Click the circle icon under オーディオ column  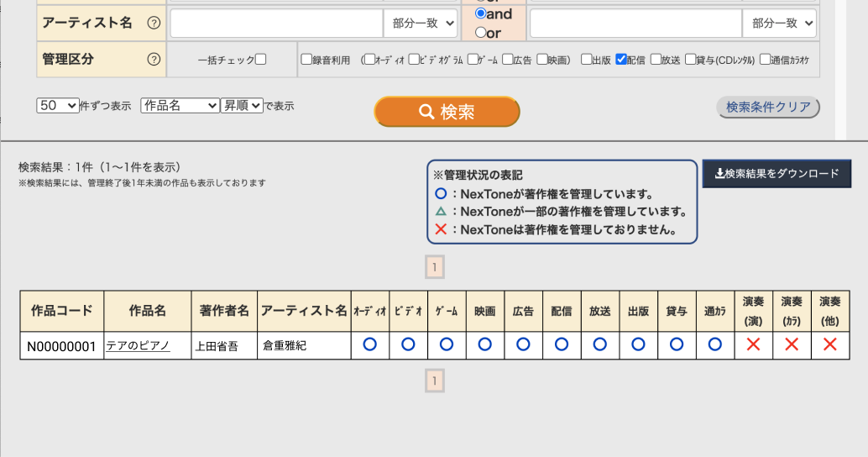[x=369, y=344]
